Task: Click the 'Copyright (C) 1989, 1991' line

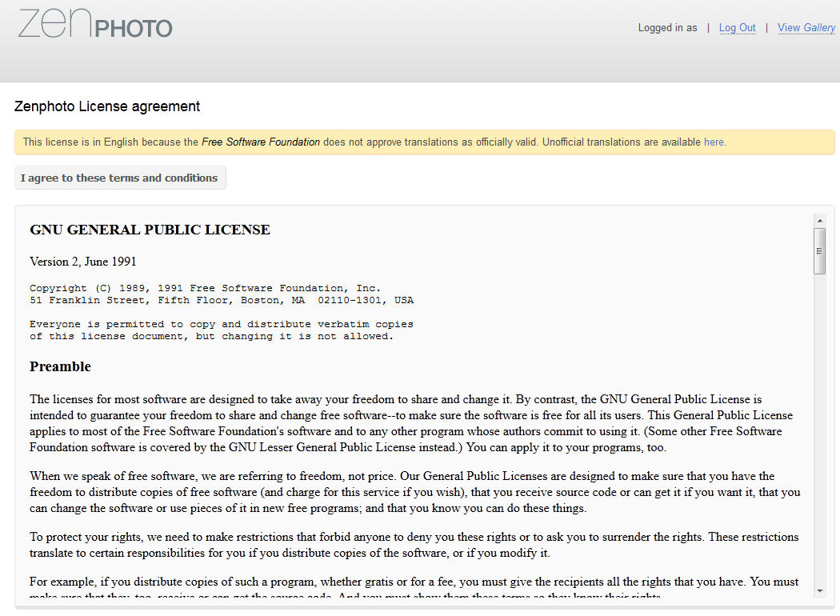Action: click(205, 288)
